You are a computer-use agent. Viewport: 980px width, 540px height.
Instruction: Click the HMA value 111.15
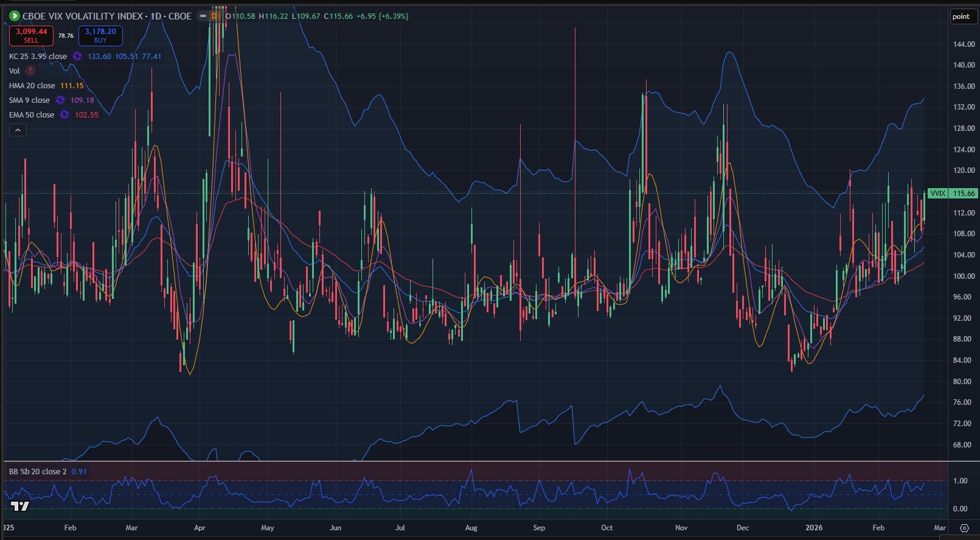coord(72,85)
